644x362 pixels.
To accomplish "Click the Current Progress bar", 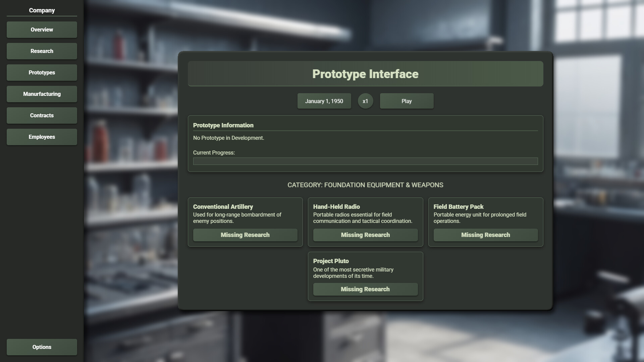I will 365,162.
